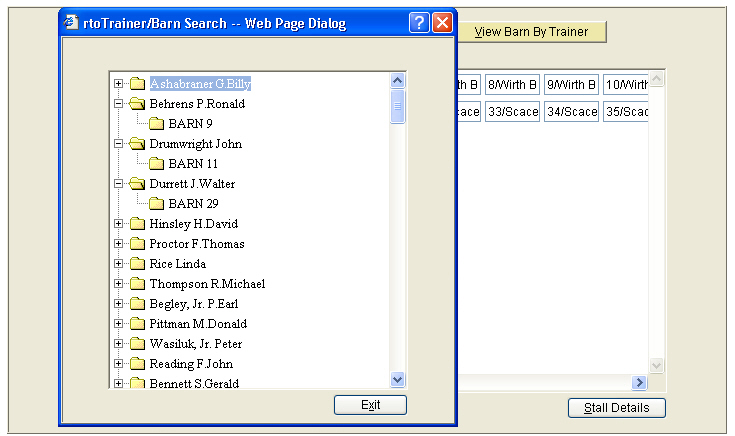Select trainer Thompson R.Michael in the tree

207,284
